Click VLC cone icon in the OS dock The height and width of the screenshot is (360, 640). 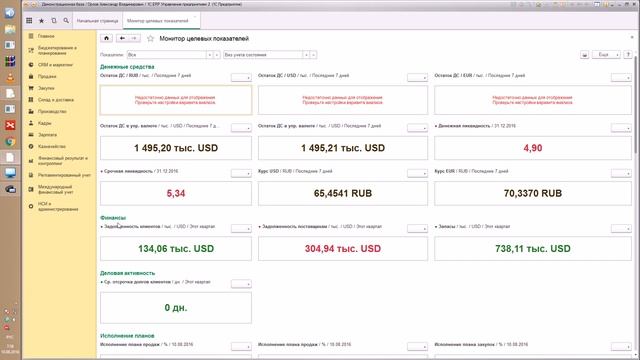10,78
